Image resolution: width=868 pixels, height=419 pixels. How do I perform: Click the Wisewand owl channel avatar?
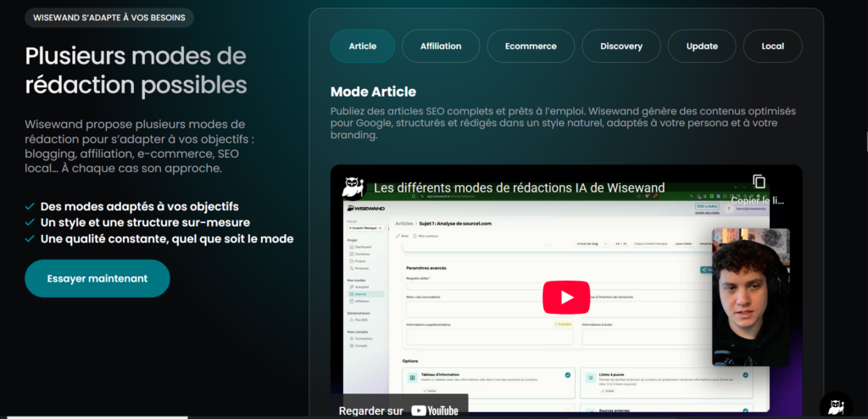[x=353, y=187]
